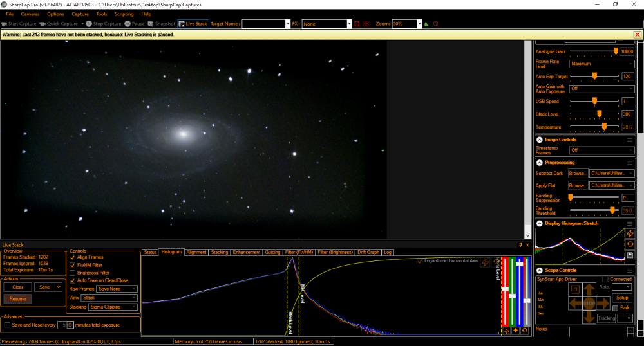644x346 pixels.
Task: Click the Black Level slider handle
Action: pyautogui.click(x=599, y=114)
